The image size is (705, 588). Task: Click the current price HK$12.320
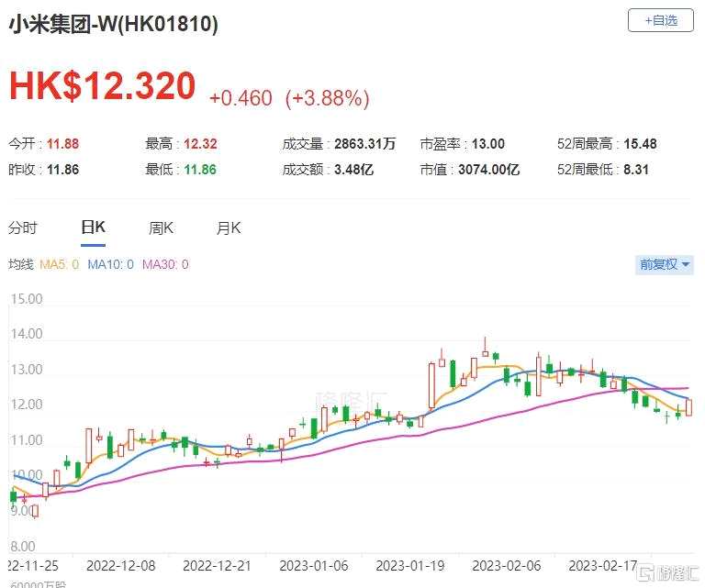(103, 85)
